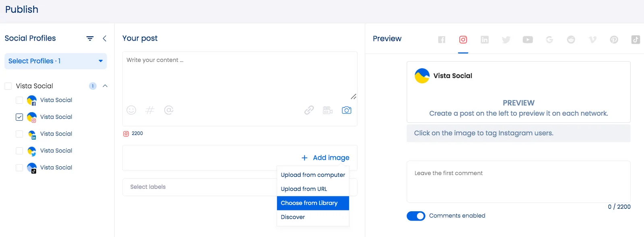Screen dimensions: 644x237
Task: Switch preview to Facebook icon
Action: 442,39
